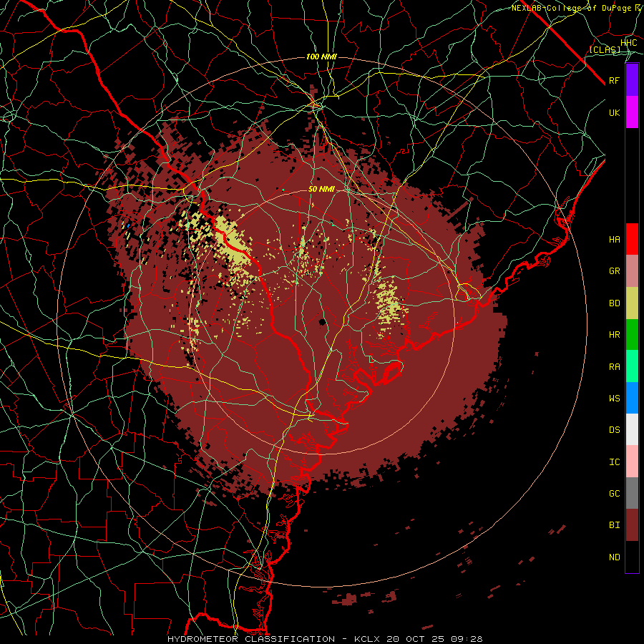Click the ND legend label
The width and height of the screenshot is (644, 644).
pos(615,557)
